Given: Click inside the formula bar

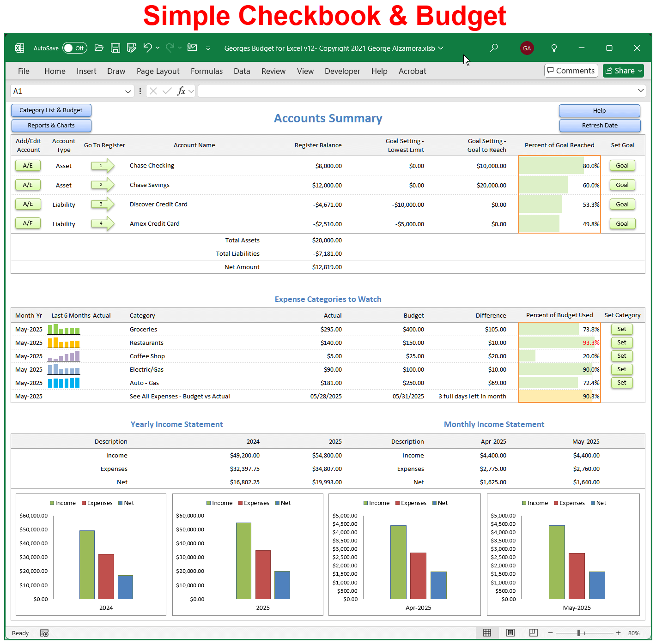Looking at the screenshot, I should click(416, 90).
